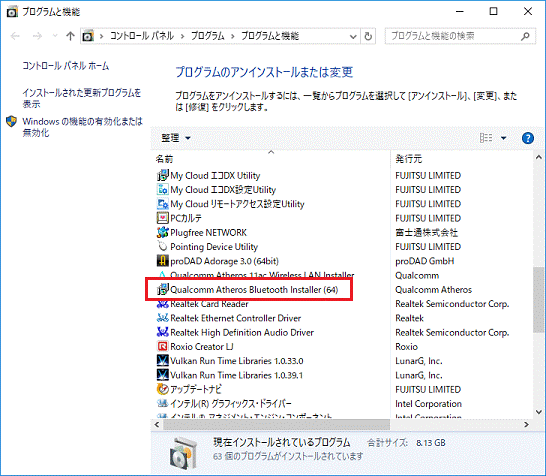
Task: Select the Realtek Card Reader entry
Action: (x=209, y=304)
